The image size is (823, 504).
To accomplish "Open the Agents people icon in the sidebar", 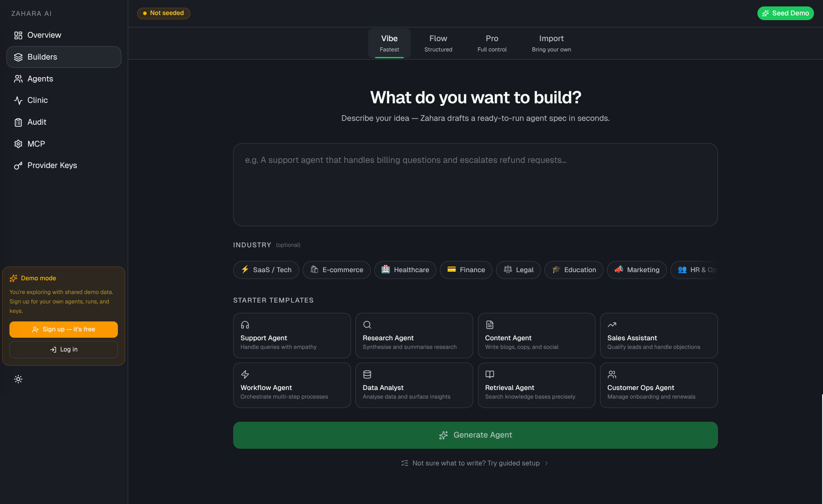I will coord(18,79).
